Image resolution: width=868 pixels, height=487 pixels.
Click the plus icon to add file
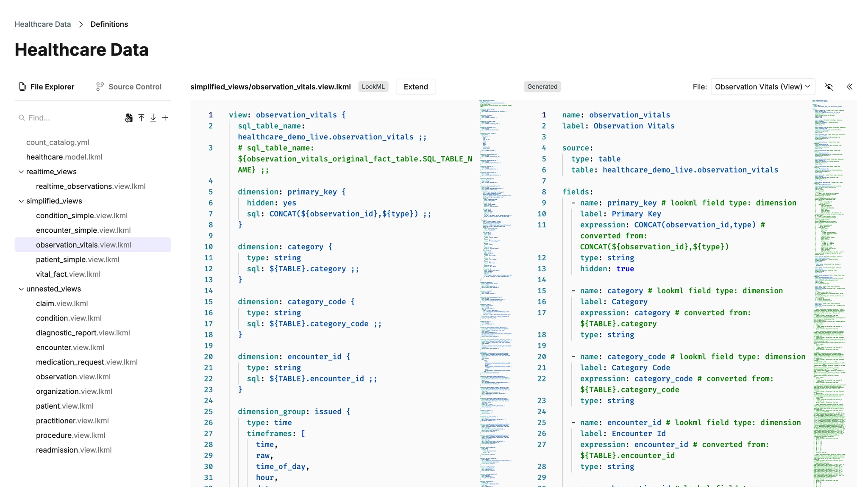tap(165, 118)
